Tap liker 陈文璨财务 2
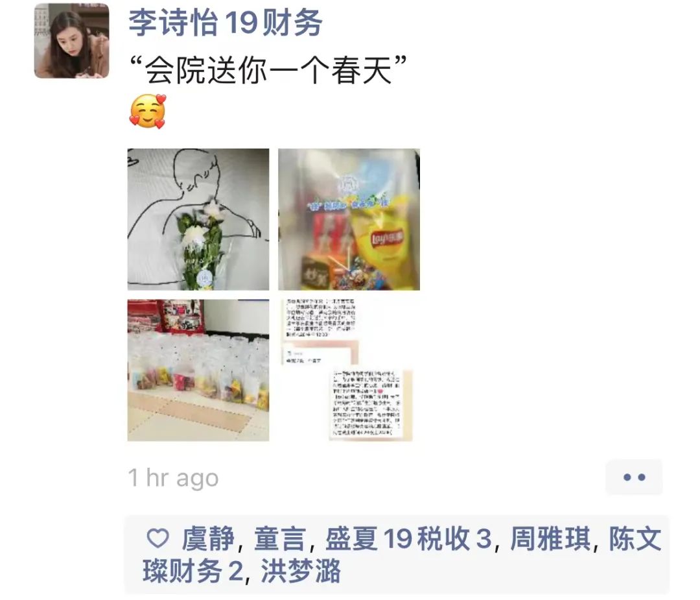 click(x=402, y=555)
